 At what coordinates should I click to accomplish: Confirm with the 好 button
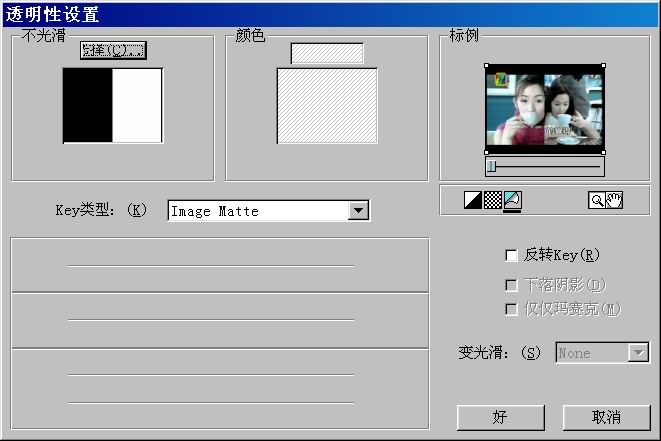tap(500, 417)
